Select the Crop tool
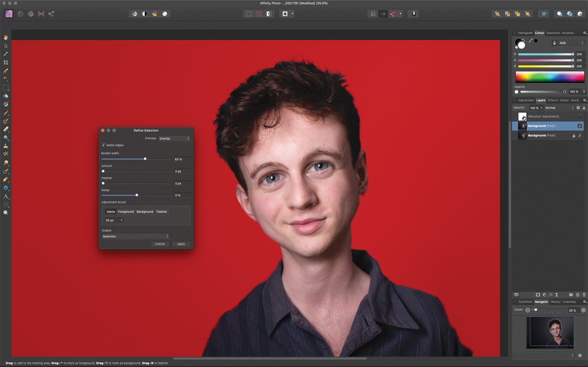 (5, 62)
